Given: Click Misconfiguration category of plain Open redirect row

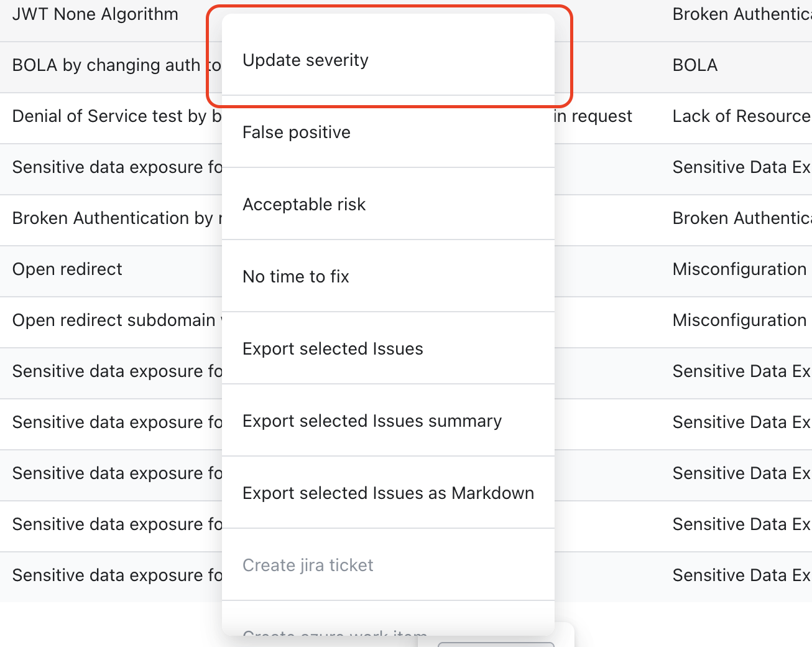Looking at the screenshot, I should (739, 269).
